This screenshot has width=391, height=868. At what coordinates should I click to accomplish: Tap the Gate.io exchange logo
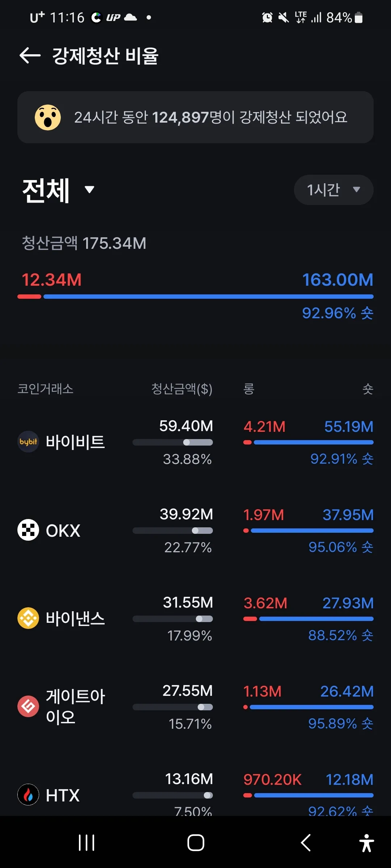click(x=28, y=706)
